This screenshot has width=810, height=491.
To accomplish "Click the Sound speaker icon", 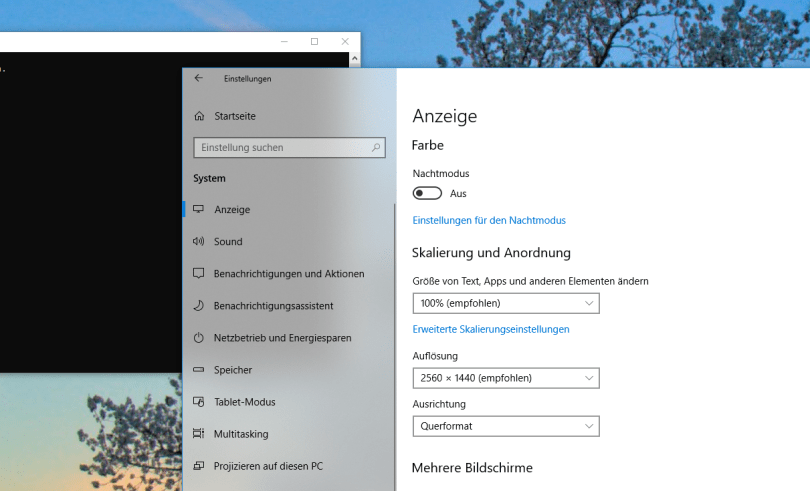I will [x=198, y=242].
